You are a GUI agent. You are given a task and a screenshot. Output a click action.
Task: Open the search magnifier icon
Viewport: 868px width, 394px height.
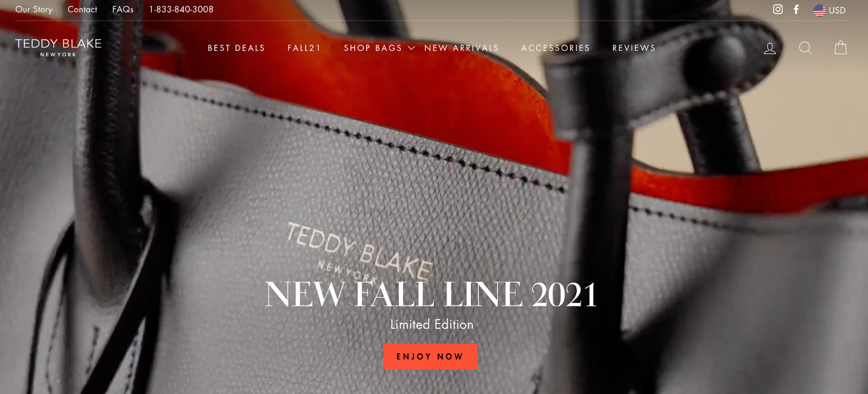(x=805, y=48)
